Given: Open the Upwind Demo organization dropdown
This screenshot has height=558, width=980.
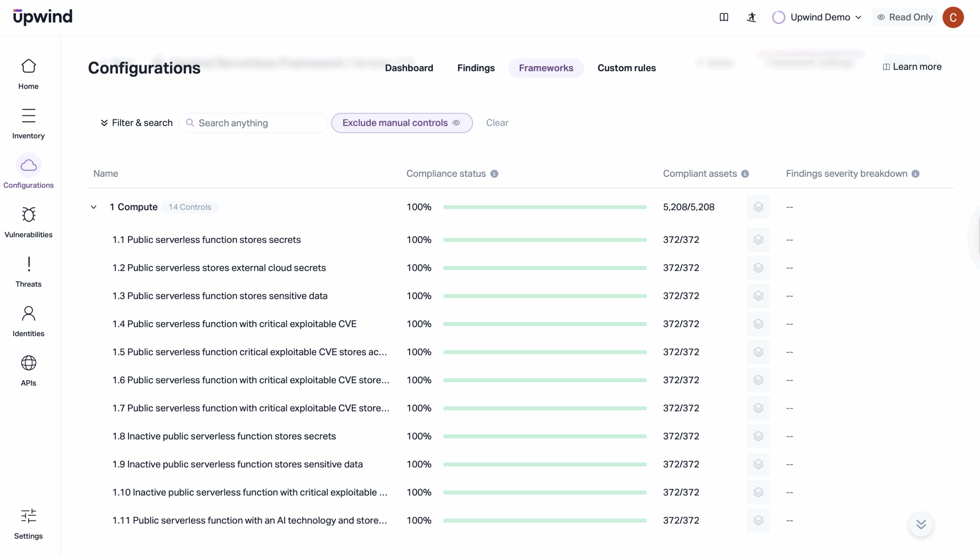Looking at the screenshot, I should (x=817, y=17).
